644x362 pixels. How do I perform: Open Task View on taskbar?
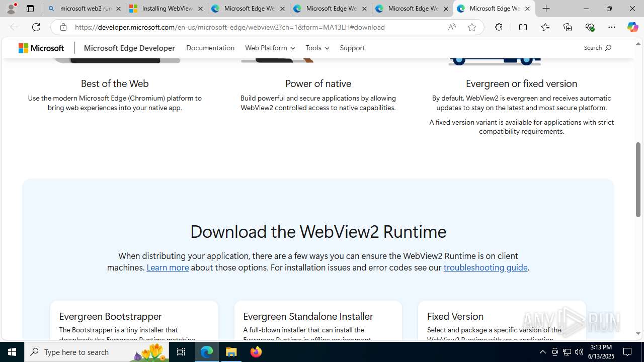(181, 352)
